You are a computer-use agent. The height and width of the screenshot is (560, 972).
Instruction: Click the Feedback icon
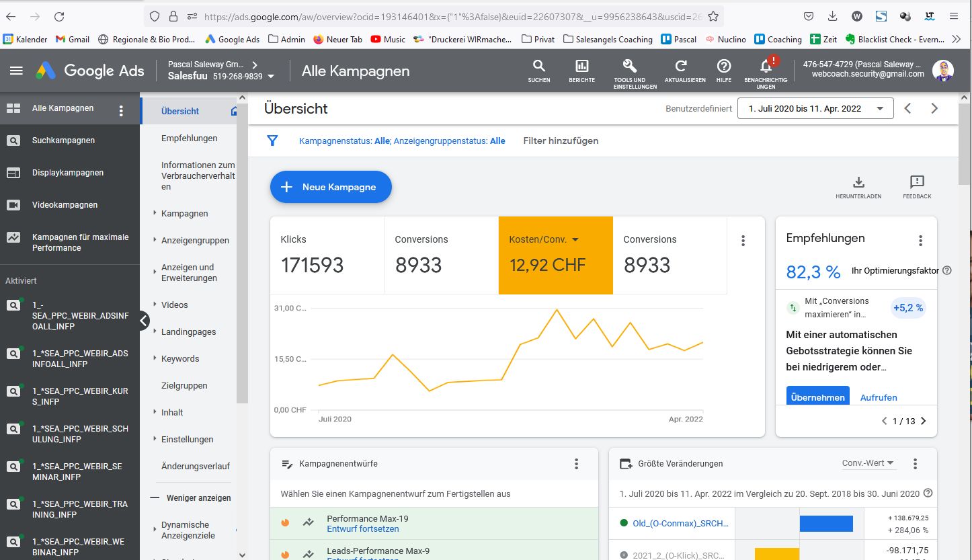[x=917, y=182]
